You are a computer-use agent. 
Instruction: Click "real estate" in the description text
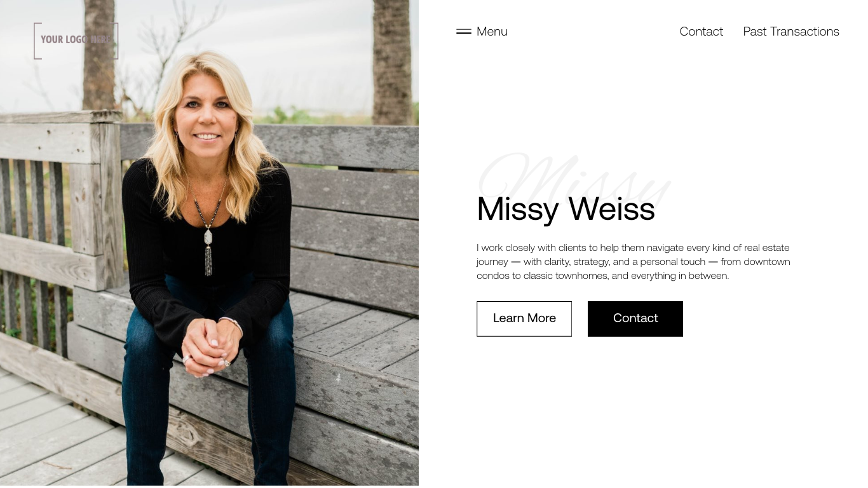(766, 248)
